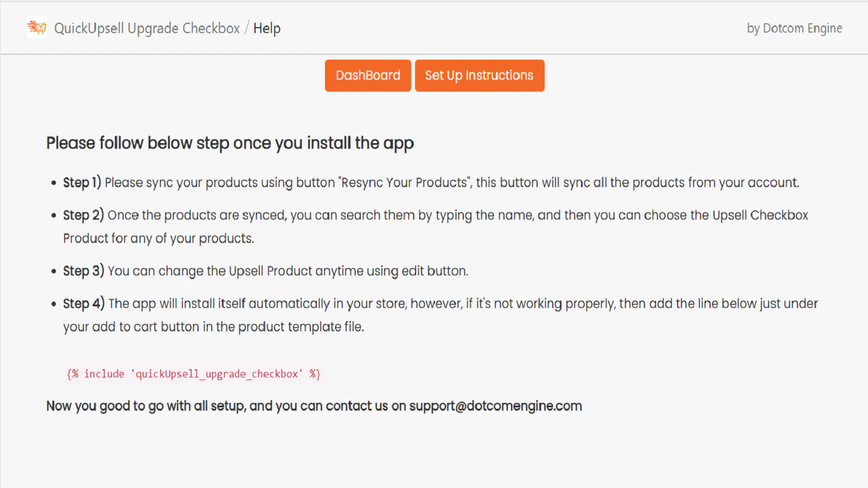Click the bold 'Step 4)' label
The image size is (868, 488).
click(x=84, y=304)
